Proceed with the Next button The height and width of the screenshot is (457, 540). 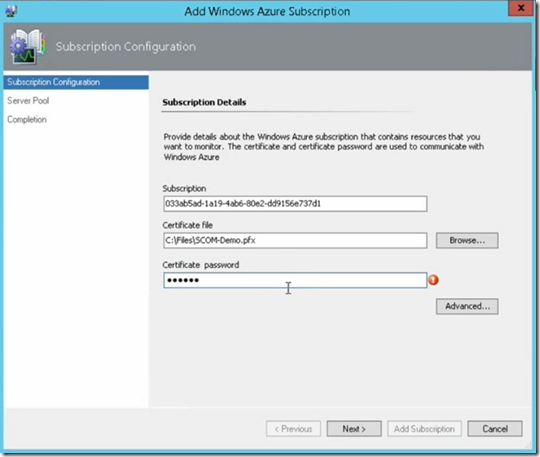point(354,429)
